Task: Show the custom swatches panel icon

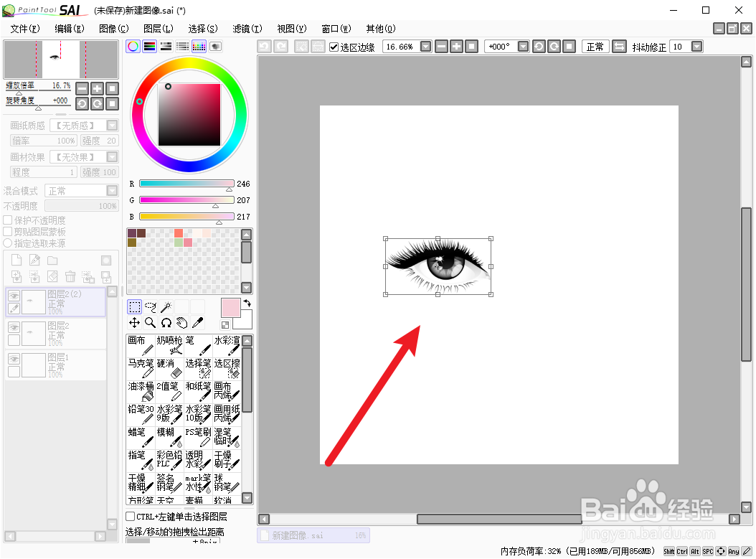Action: coord(199,47)
